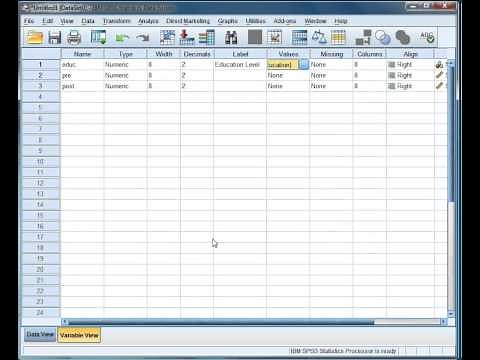Open the File menu
The width and height of the screenshot is (480, 360).
(x=29, y=21)
